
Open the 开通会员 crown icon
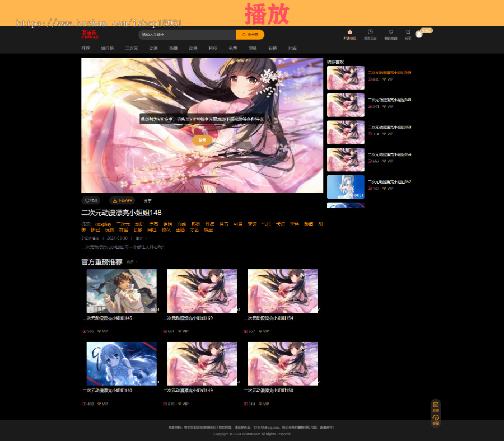349,32
